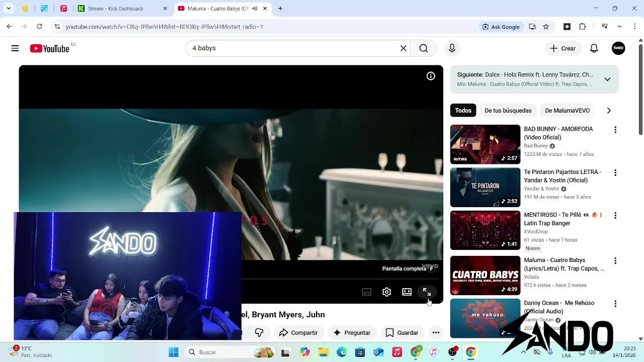Open the account avatar menu

click(x=618, y=48)
